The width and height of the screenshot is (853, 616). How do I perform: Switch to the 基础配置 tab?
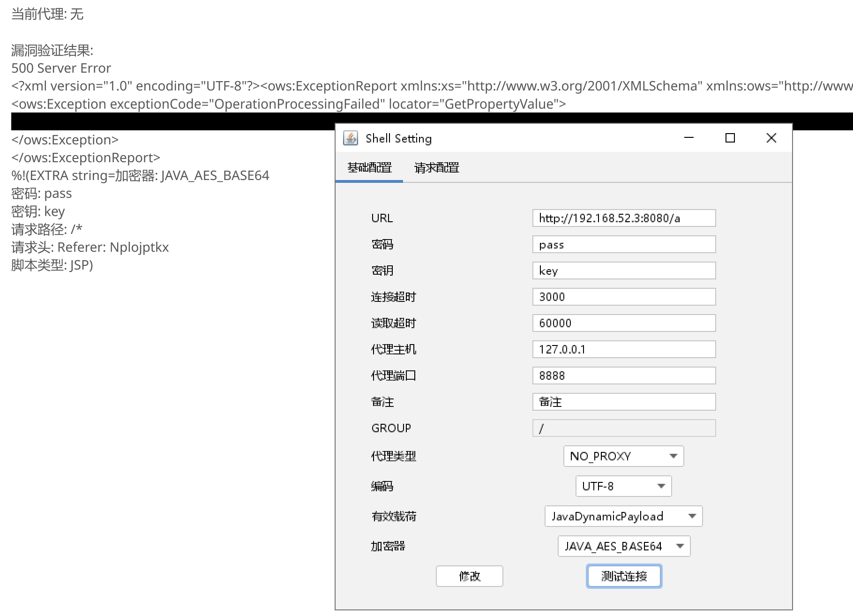(369, 168)
